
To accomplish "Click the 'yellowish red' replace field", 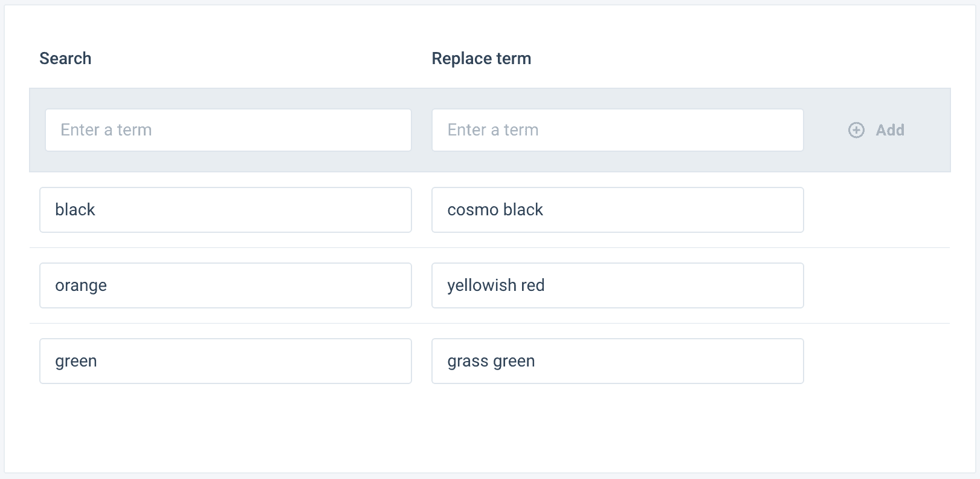I will [617, 285].
